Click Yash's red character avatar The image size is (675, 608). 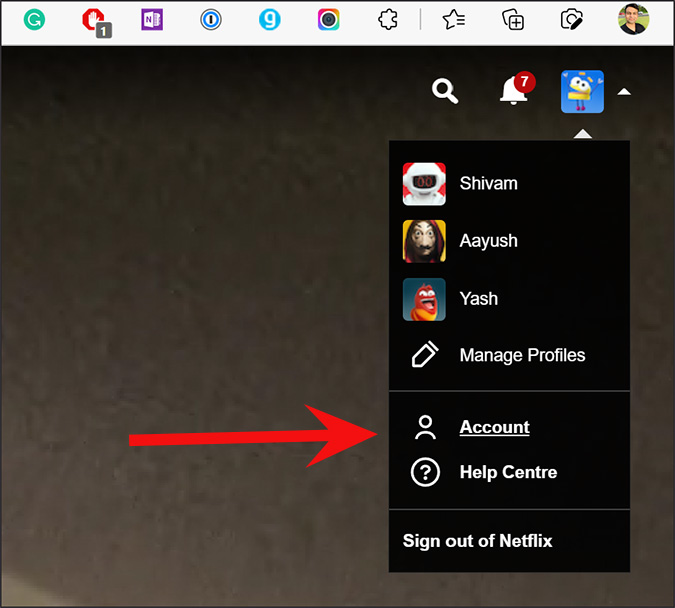tap(424, 299)
